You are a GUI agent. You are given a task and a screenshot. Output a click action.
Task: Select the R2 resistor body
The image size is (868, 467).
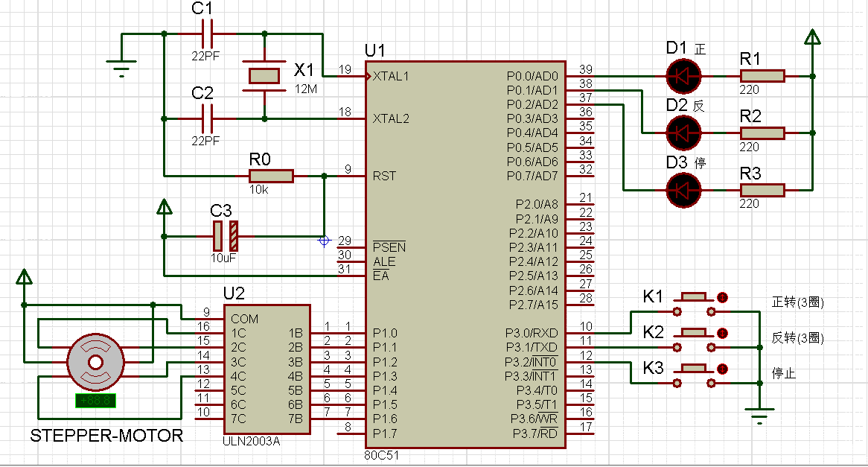tap(762, 133)
